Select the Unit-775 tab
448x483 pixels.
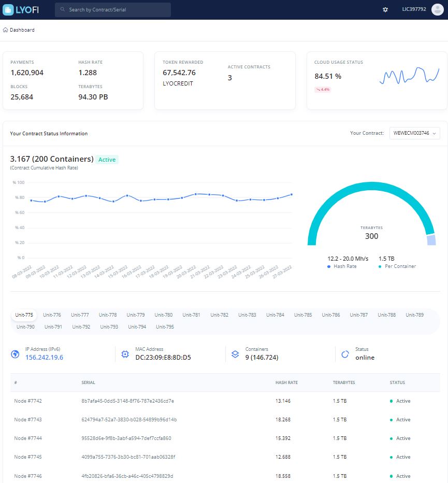[x=24, y=315]
